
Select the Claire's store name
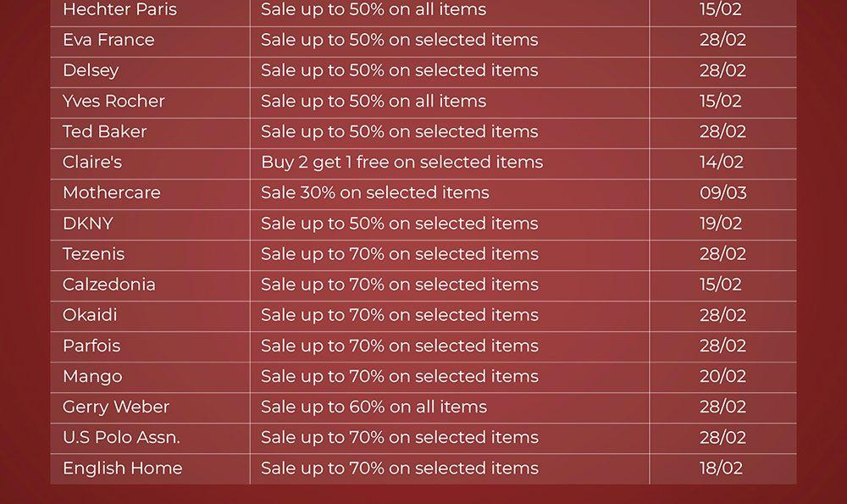pos(92,162)
